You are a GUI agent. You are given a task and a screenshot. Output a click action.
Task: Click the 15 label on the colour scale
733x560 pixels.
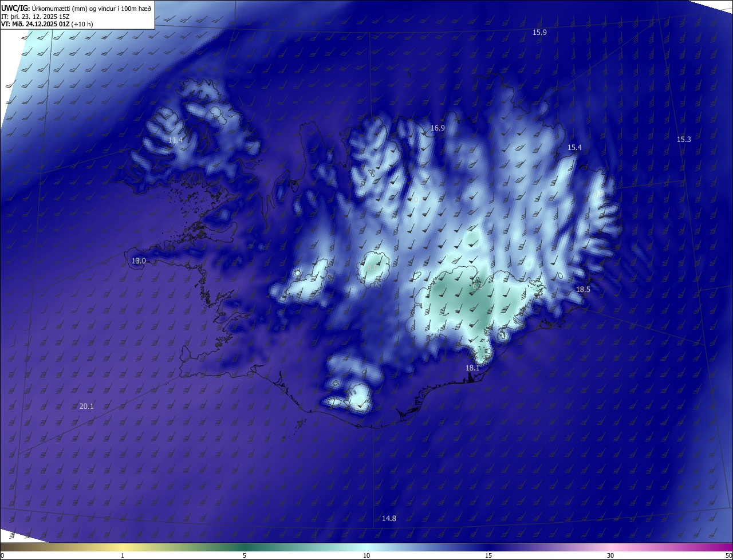tap(488, 556)
